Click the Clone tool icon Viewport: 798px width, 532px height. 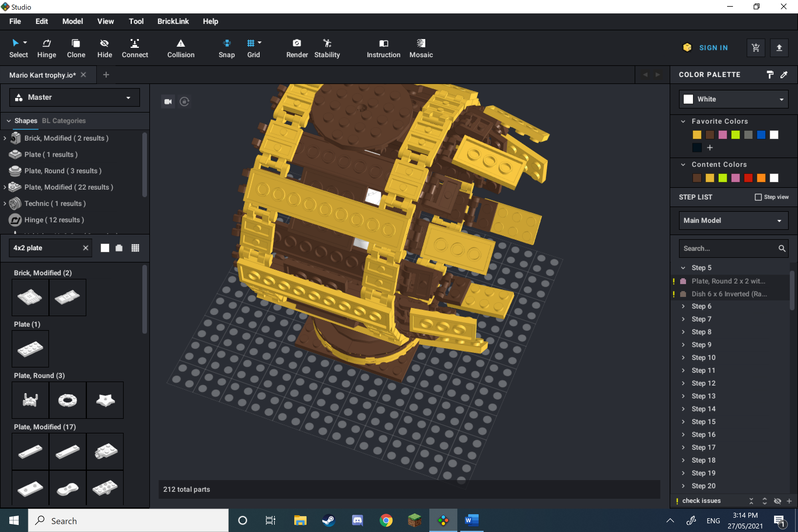click(x=76, y=43)
